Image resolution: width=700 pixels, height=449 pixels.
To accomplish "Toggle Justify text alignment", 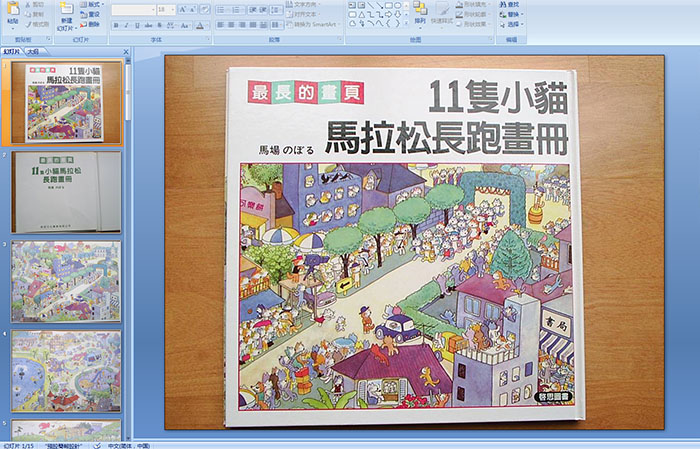I will pyautogui.click(x=253, y=25).
